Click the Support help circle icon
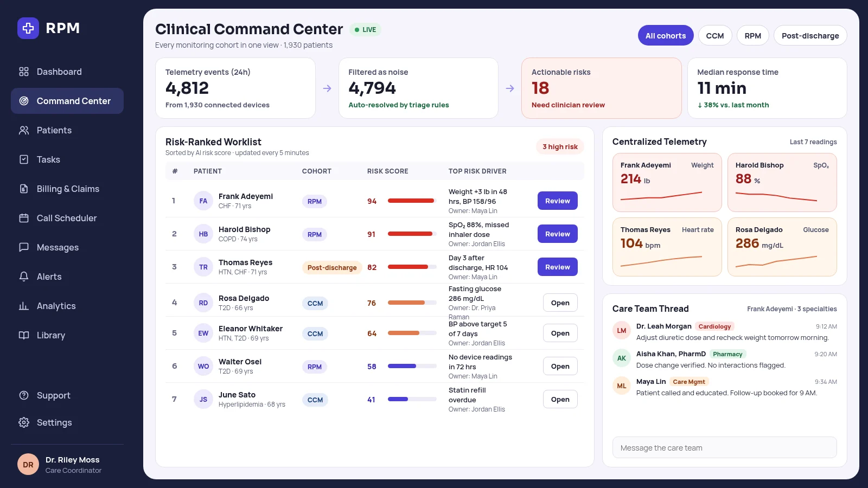The width and height of the screenshot is (868, 488). [x=24, y=395]
